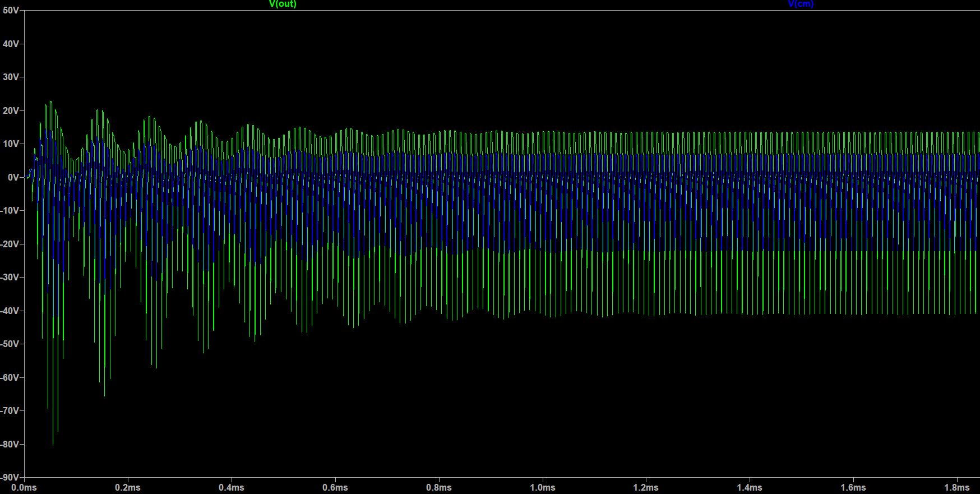The width and height of the screenshot is (980, 494).
Task: Click the -70V vertical axis label
Action: 10,410
